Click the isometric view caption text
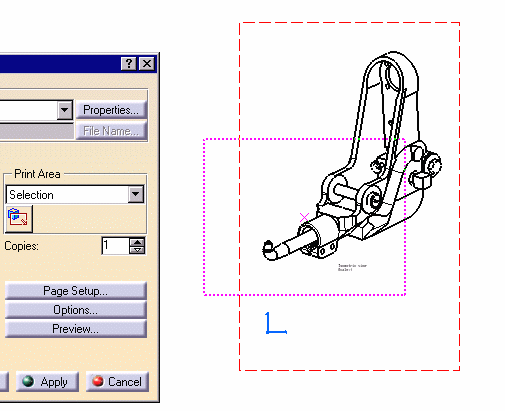 click(352, 267)
